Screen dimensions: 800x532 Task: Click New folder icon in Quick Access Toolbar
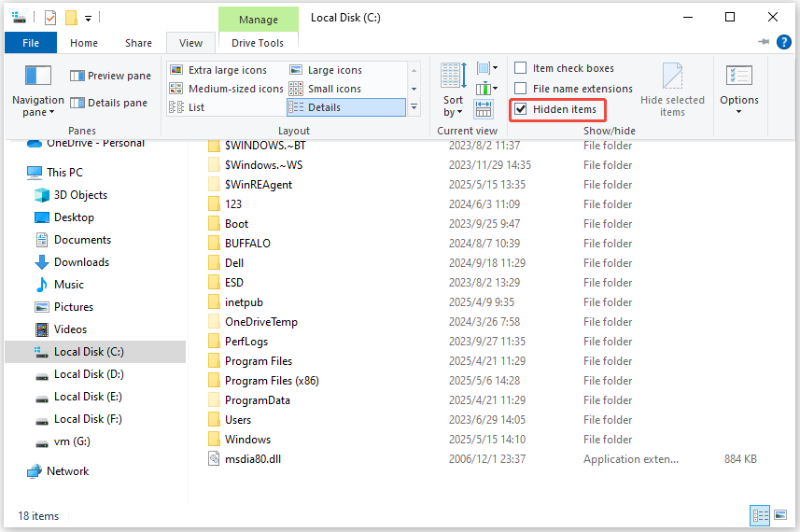click(71, 18)
